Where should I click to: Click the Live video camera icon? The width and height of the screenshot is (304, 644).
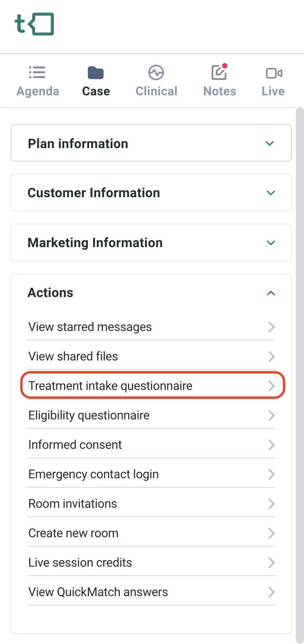click(273, 73)
